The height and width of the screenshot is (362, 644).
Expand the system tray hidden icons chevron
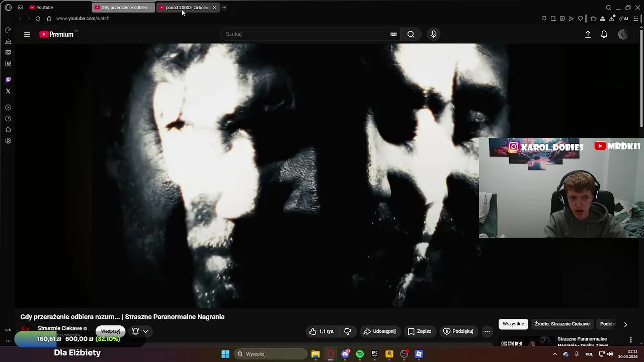coord(555,354)
